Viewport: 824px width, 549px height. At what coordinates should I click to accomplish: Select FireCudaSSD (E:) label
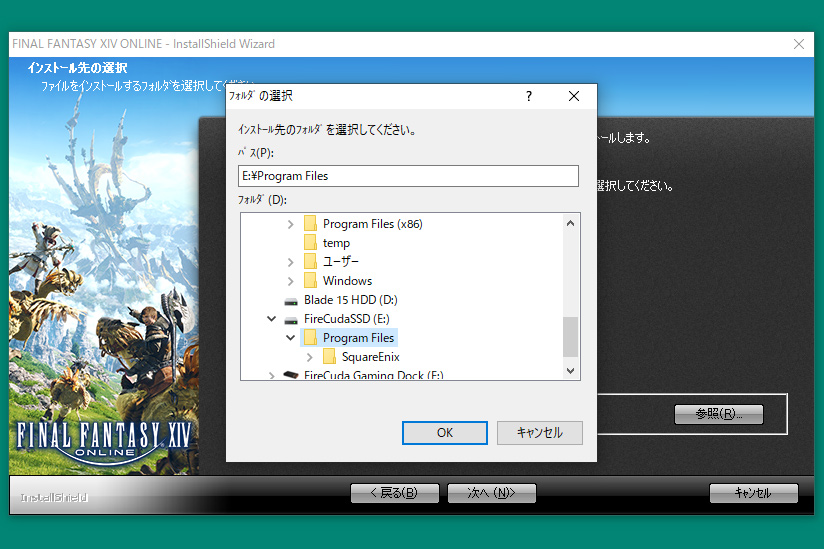click(347, 318)
